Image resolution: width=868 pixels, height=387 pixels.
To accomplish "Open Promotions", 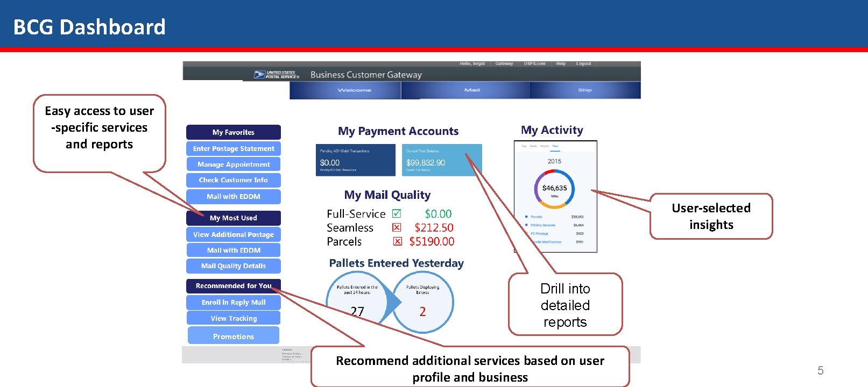I will click(x=234, y=336).
